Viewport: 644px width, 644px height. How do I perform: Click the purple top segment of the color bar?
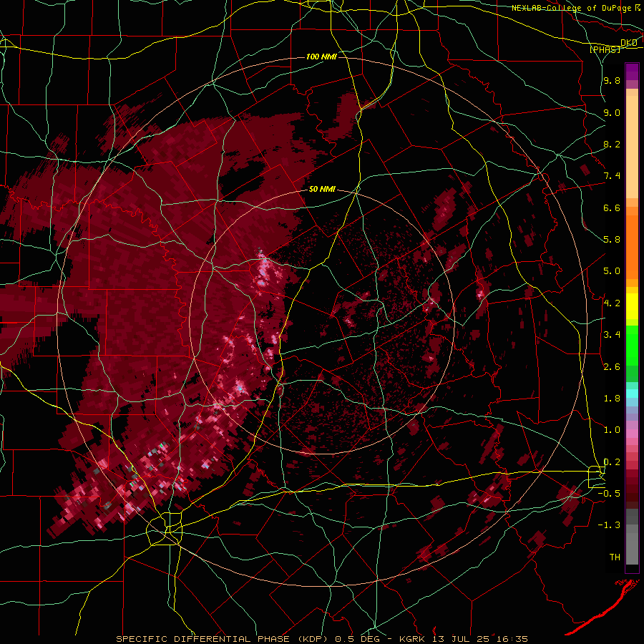coord(632,72)
